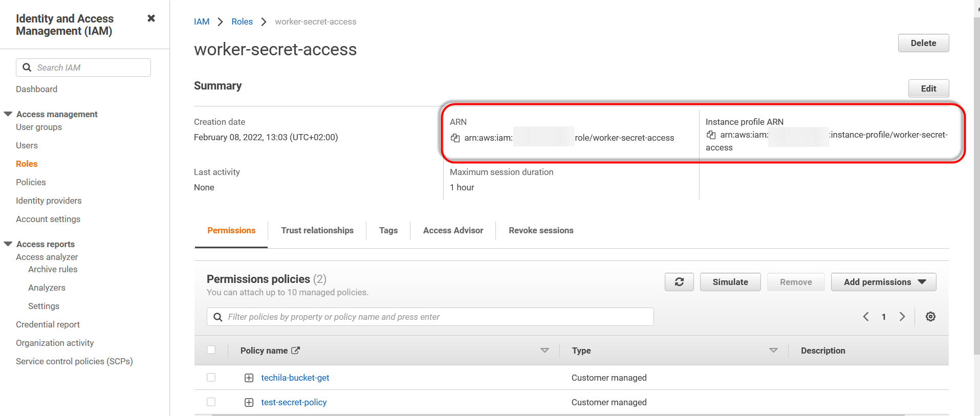Refresh the permissions policies list
The image size is (980, 416).
[679, 282]
